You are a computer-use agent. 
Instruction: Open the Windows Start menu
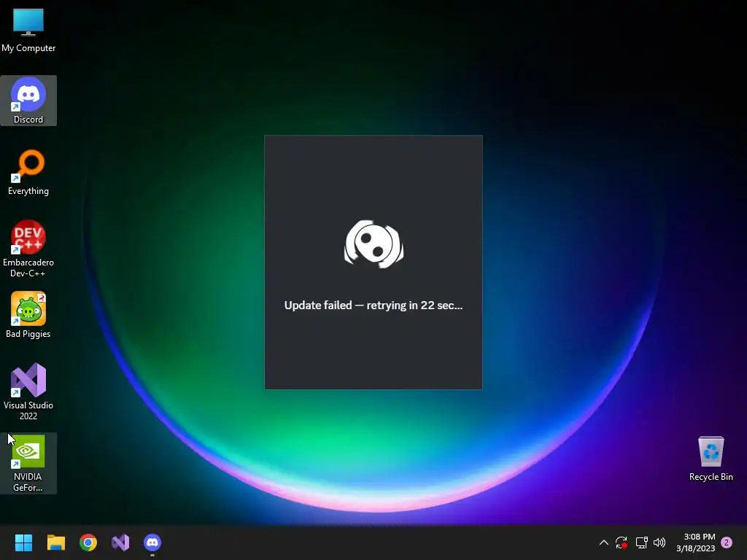[23, 542]
